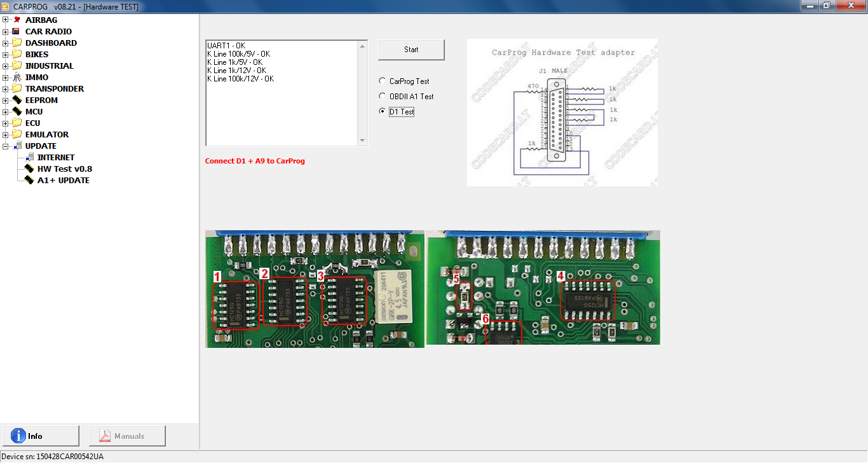Click the UPDATE icon in the tree

(x=17, y=146)
